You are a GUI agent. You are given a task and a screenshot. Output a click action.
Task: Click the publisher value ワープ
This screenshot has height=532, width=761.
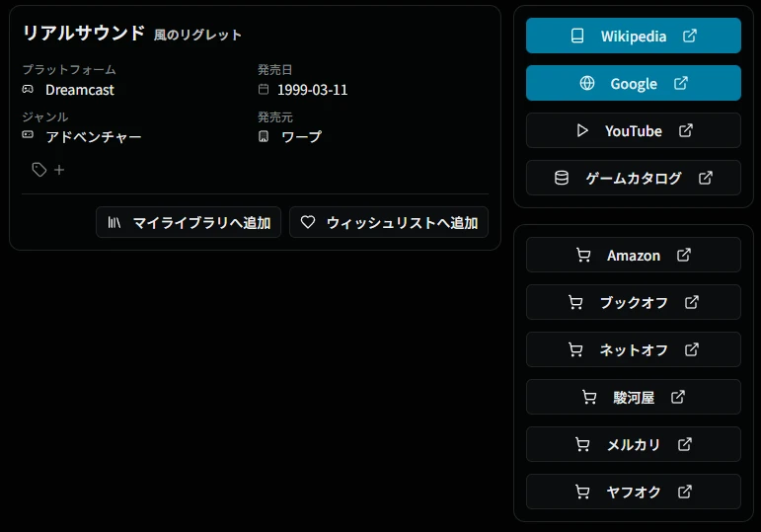[301, 137]
